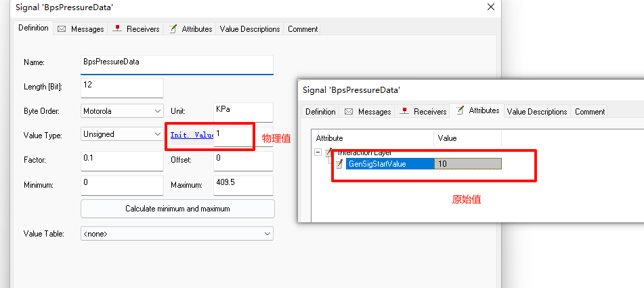Collapse the Interaction Layer tree node
Screen dimensions: 644x288
tap(318, 152)
